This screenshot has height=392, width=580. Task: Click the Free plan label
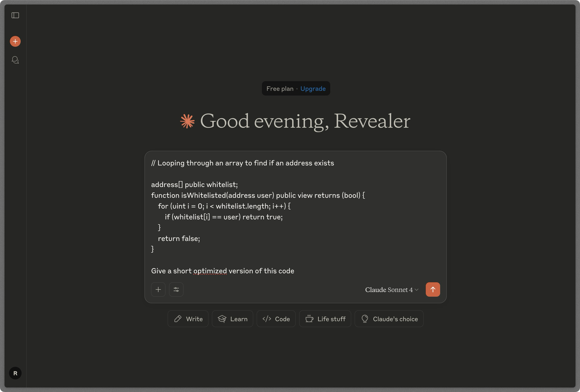point(280,89)
